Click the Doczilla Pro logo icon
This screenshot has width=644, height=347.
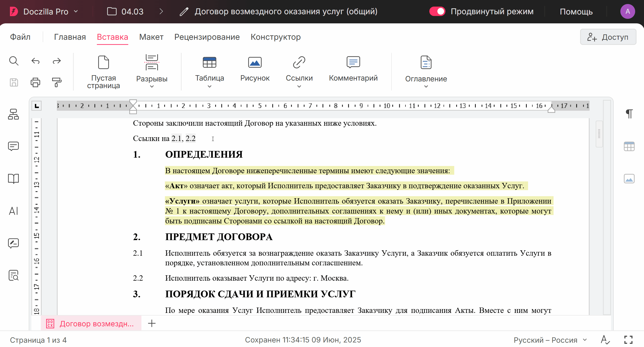point(14,12)
